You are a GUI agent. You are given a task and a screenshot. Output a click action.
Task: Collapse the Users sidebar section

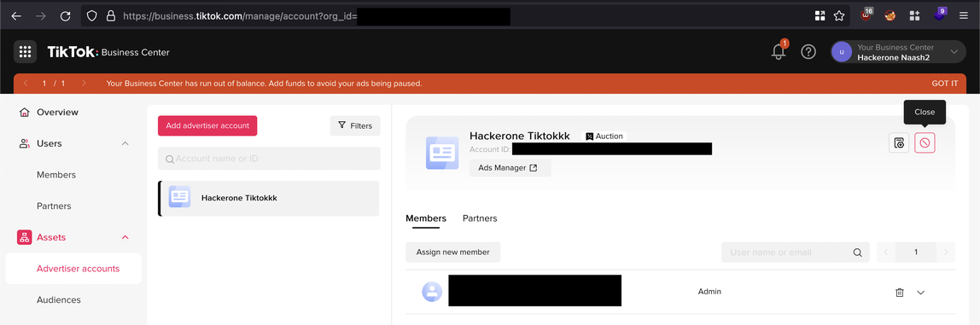pyautogui.click(x=125, y=144)
